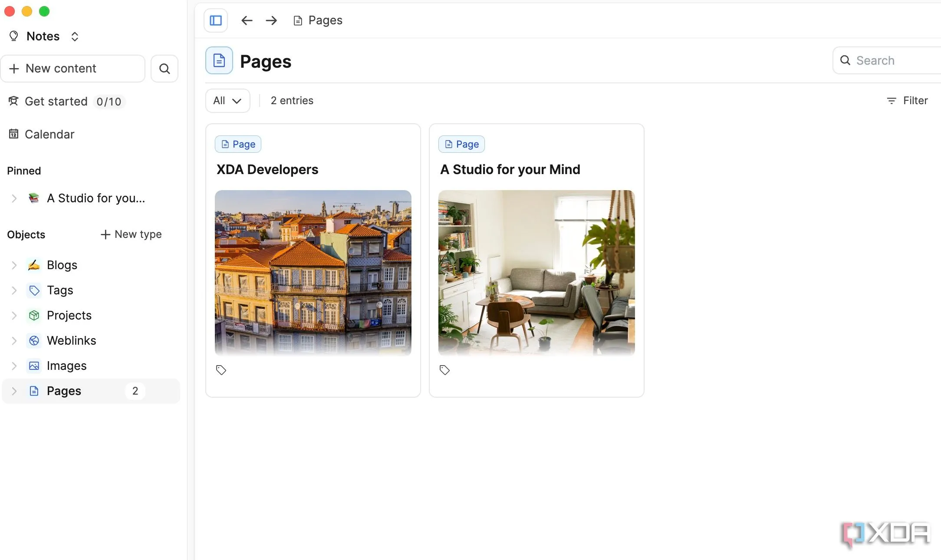Image resolution: width=941 pixels, height=560 pixels.
Task: Click the books icon of pinned item
Action: click(x=34, y=198)
